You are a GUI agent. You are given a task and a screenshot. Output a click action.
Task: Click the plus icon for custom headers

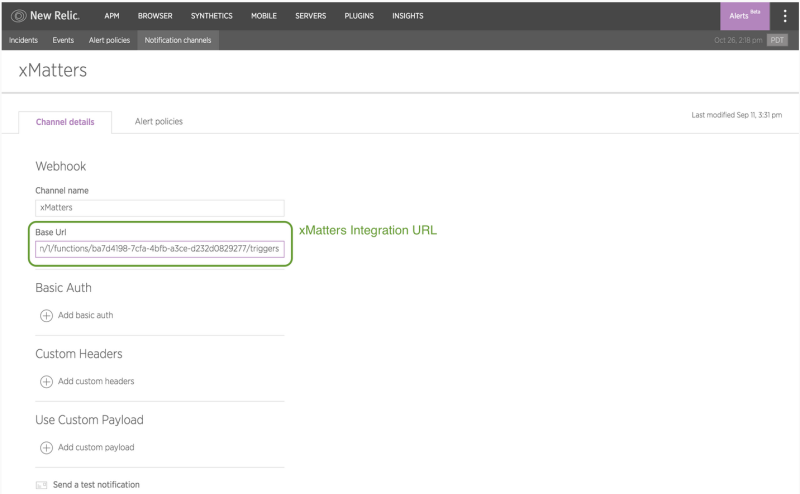click(46, 381)
